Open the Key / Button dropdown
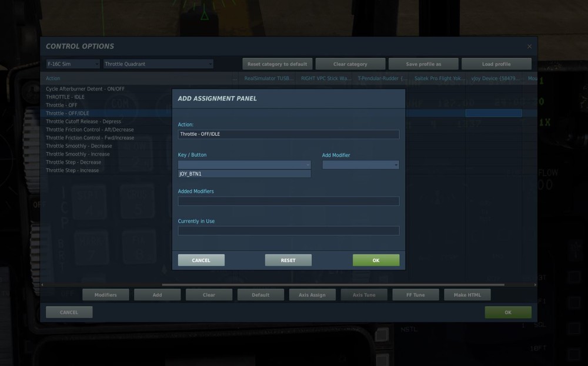The width and height of the screenshot is (588, 366). [x=244, y=165]
